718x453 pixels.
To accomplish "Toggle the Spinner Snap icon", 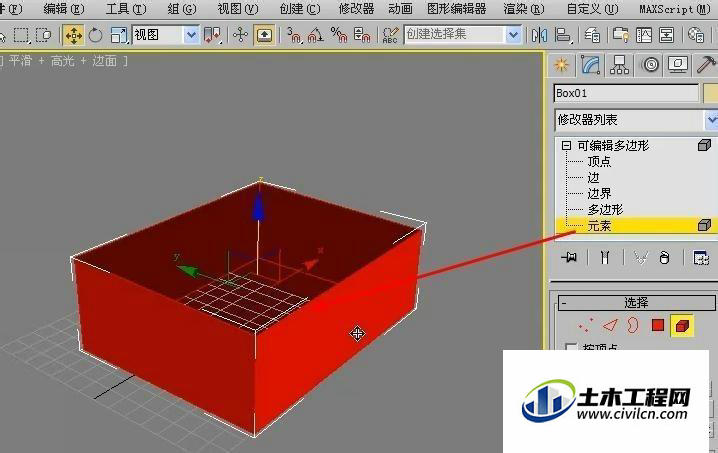I will (362, 35).
